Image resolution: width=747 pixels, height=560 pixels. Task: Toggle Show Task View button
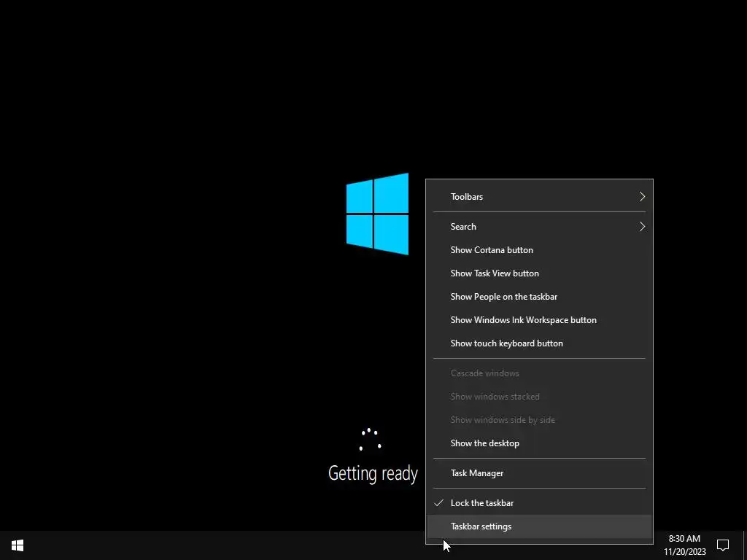pyautogui.click(x=539, y=273)
